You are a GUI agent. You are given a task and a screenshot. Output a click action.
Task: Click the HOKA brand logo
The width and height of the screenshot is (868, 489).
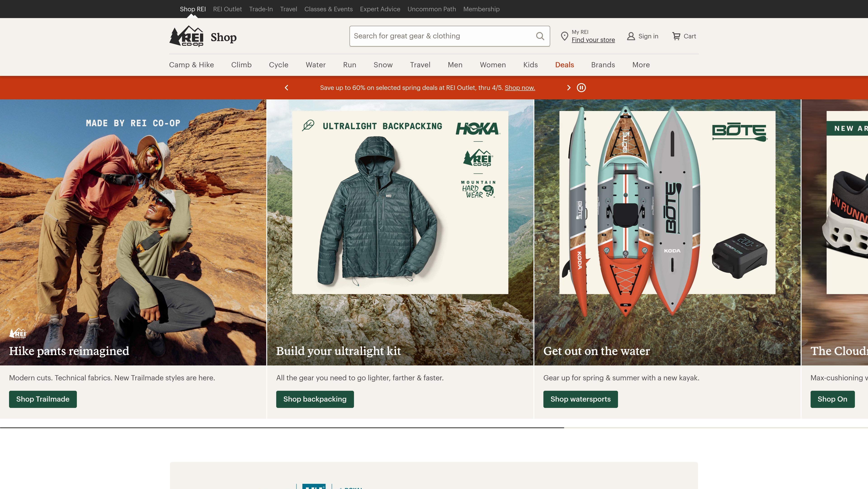coord(478,129)
